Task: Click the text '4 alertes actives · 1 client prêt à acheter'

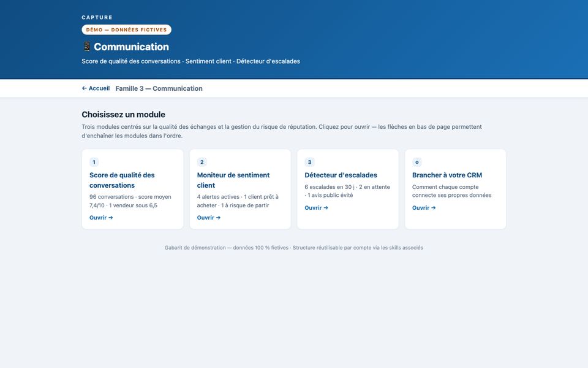Action: pyautogui.click(x=238, y=201)
